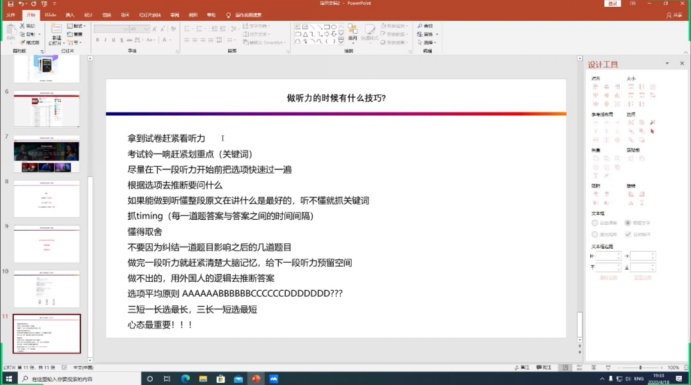Click the font color A icon
The height and width of the screenshot is (385, 691).
165,40
